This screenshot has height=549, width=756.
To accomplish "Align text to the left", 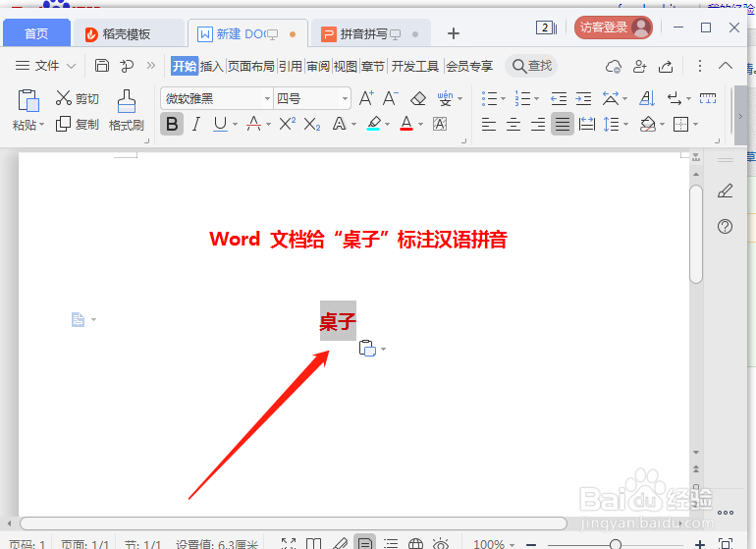I will point(489,125).
